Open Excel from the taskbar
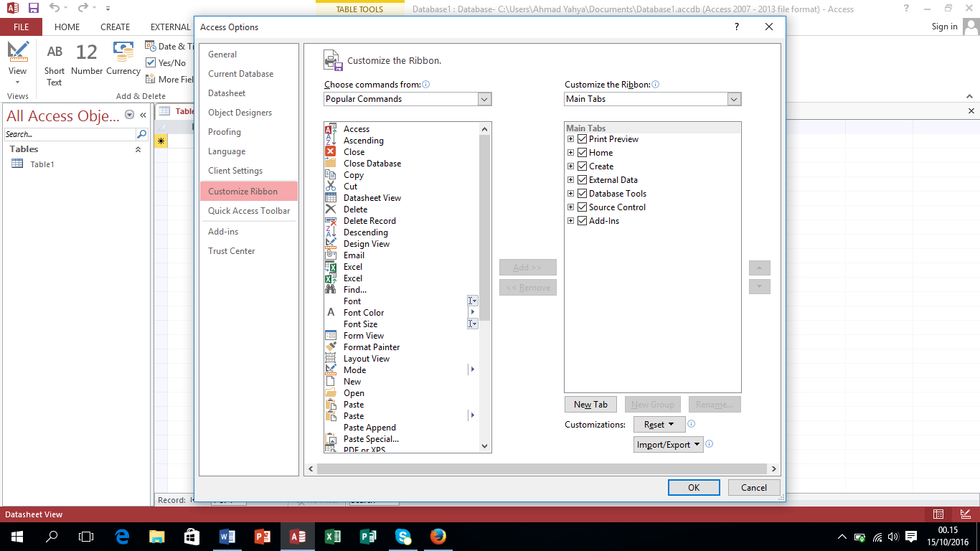The height and width of the screenshot is (551, 980). [332, 537]
